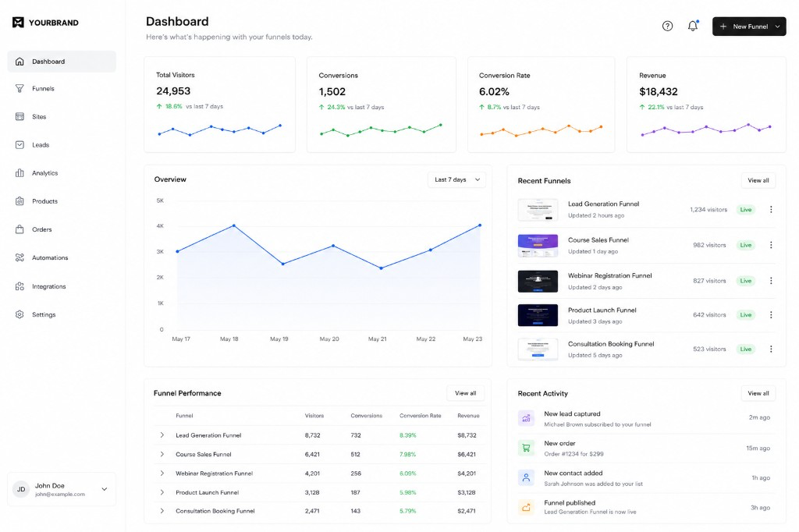Click the Leads icon in sidebar
799x532 pixels.
(20, 145)
